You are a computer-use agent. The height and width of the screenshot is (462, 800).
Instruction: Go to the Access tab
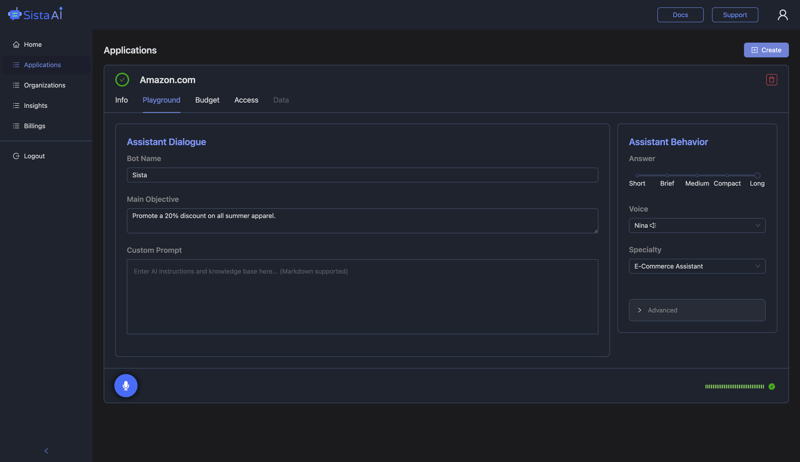tap(246, 100)
